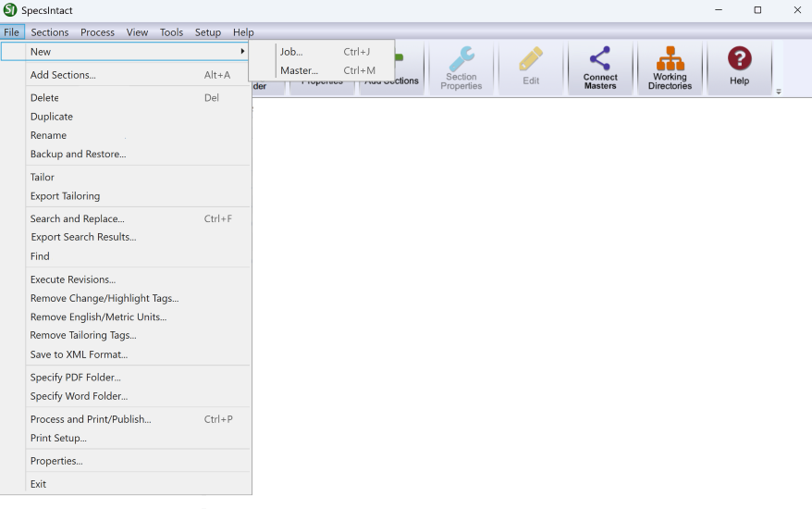Expand the New submenu arrow
The width and height of the screenshot is (812, 509).
(242, 51)
